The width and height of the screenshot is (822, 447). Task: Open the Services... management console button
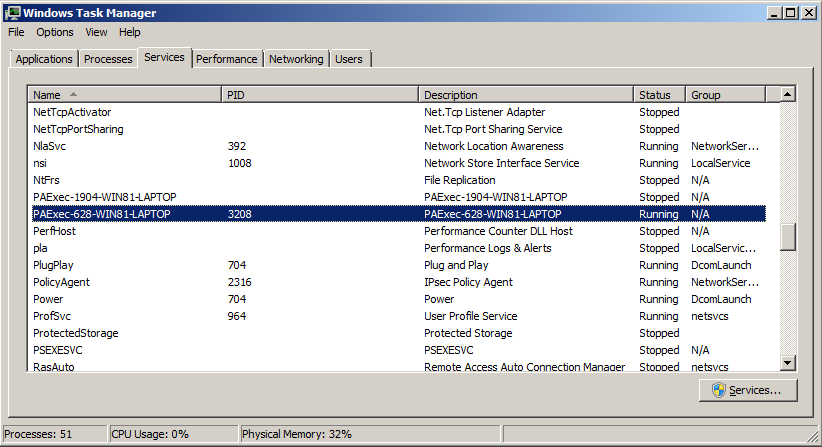coord(748,390)
